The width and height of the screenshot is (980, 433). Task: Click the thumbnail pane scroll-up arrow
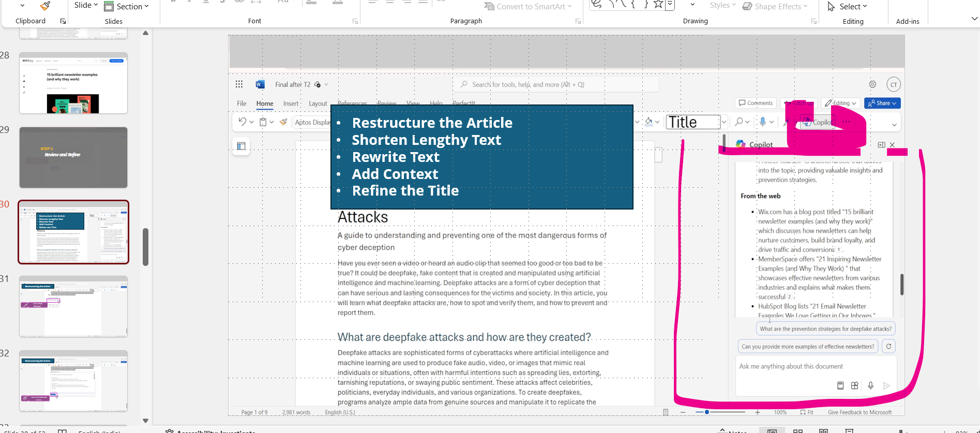pyautogui.click(x=145, y=33)
